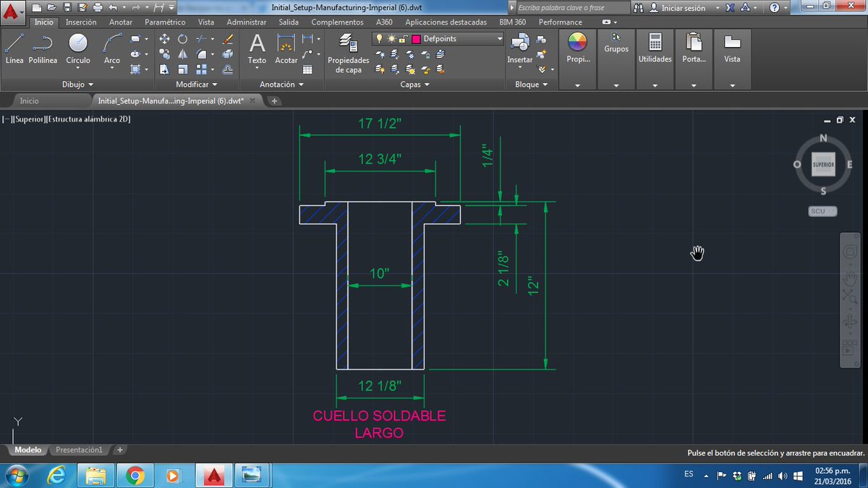Toggle the layer lock padlock icon
868x488 pixels.
404,38
